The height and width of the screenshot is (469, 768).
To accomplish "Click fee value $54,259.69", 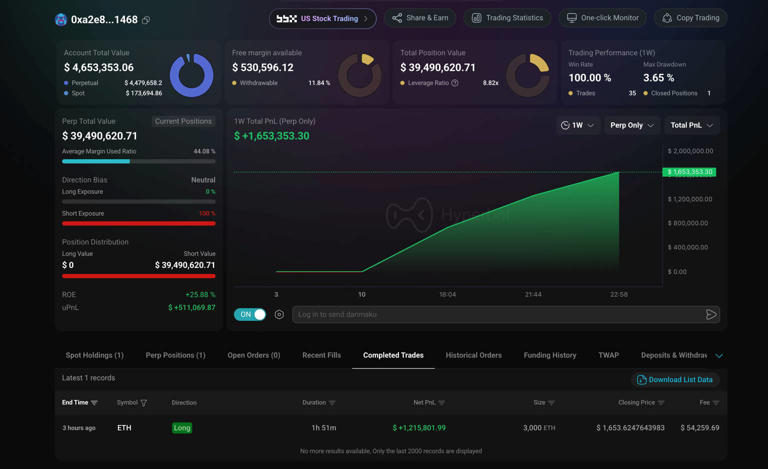I will click(700, 428).
